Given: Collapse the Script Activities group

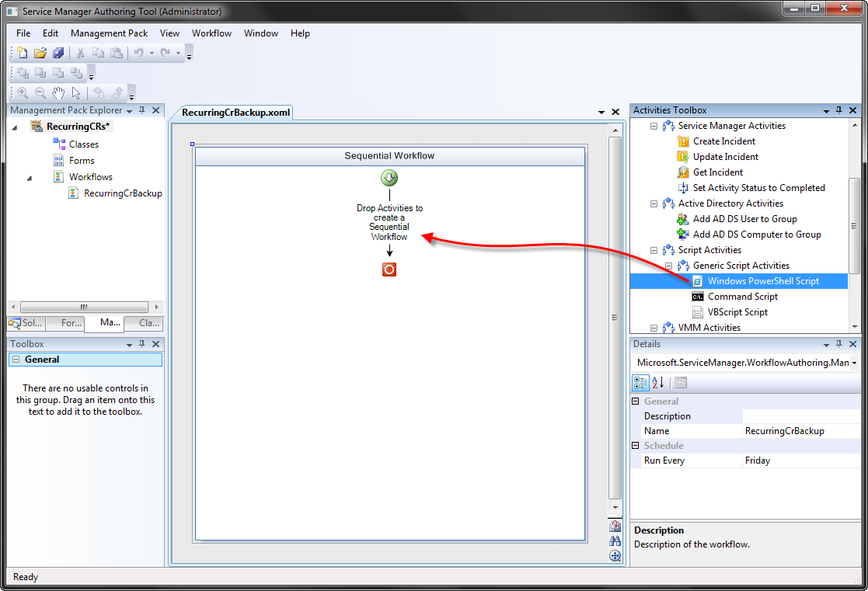Looking at the screenshot, I should tap(654, 250).
